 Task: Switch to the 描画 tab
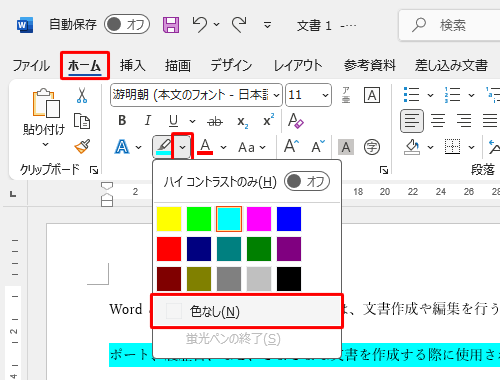[x=178, y=65]
